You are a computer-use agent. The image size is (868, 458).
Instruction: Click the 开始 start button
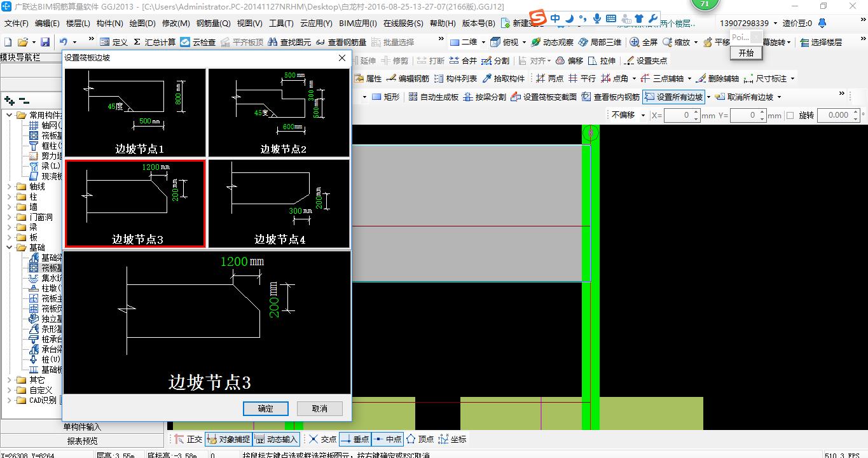tap(746, 53)
